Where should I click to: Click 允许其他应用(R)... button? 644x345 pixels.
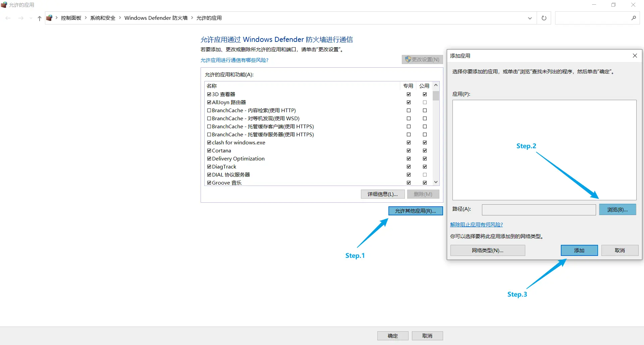tap(416, 211)
